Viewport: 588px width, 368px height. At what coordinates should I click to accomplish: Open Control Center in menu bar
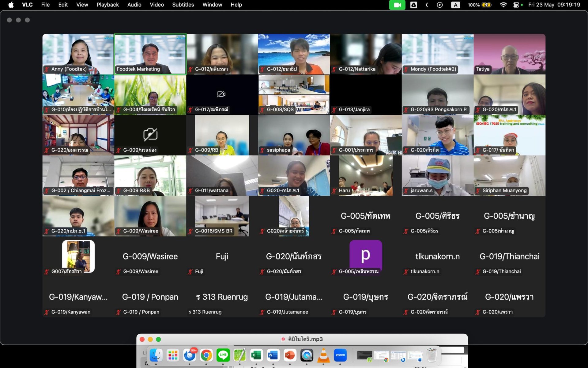516,5
